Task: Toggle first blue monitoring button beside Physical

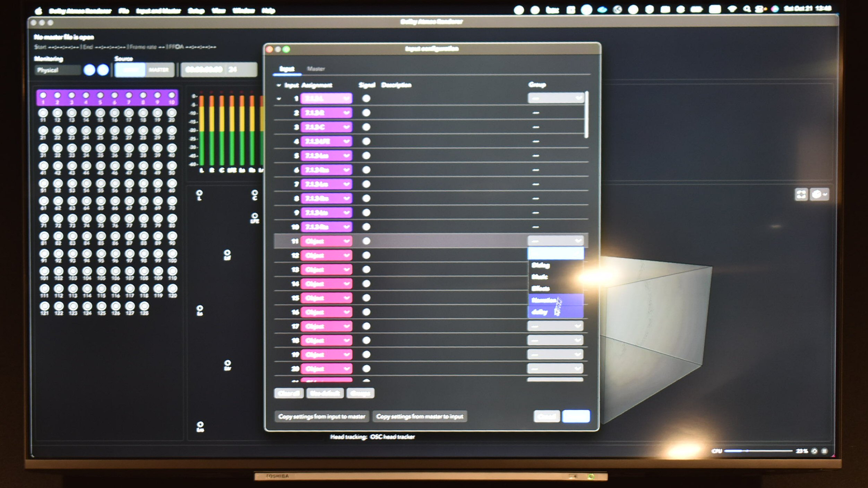Action: tap(89, 70)
